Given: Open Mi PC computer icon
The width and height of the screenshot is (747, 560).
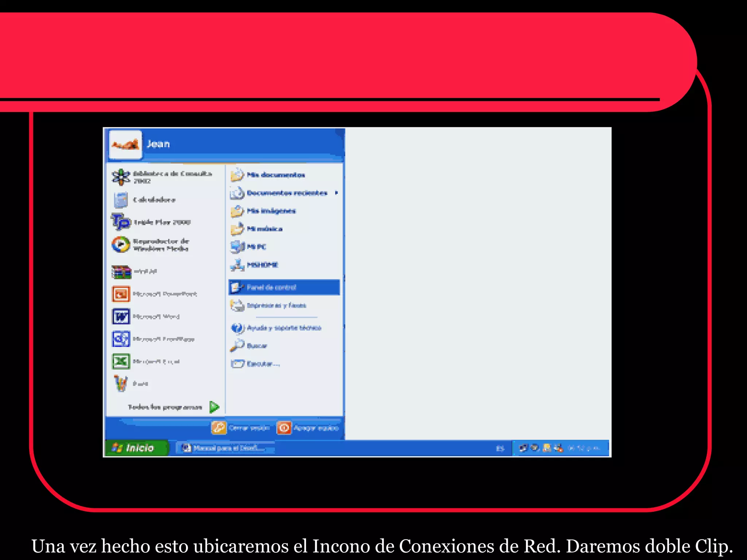Looking at the screenshot, I should click(237, 246).
